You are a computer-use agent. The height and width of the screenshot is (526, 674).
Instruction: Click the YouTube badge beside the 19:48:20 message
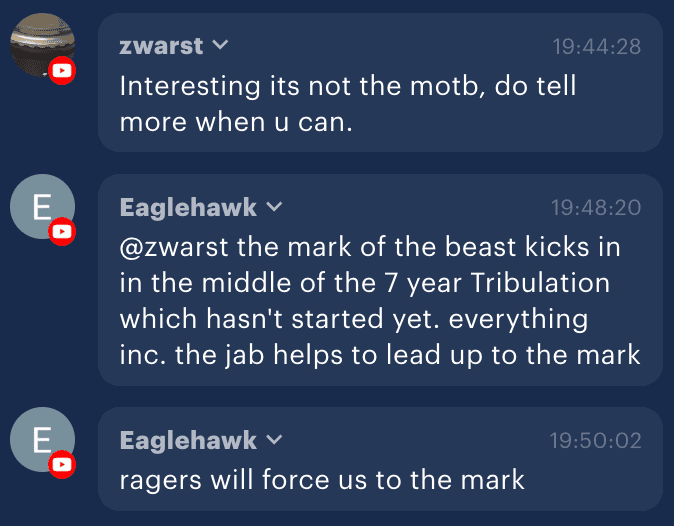[x=62, y=232]
